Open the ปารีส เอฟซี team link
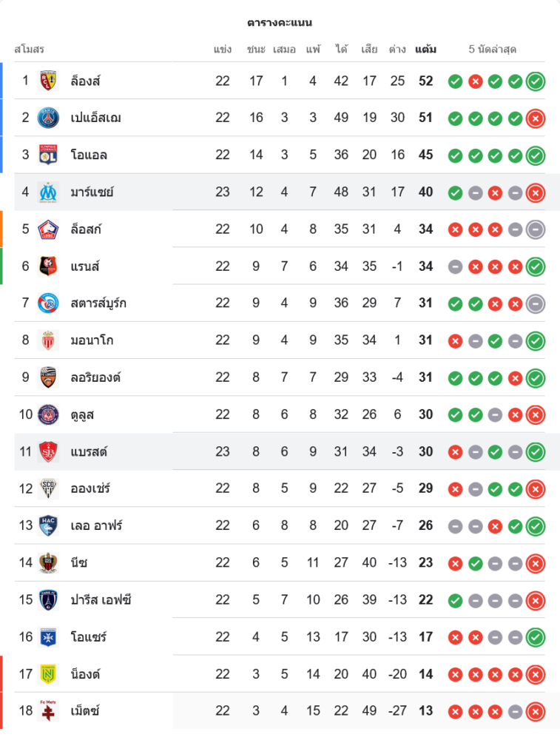Viewport: 560px width, 740px height. pos(101,600)
